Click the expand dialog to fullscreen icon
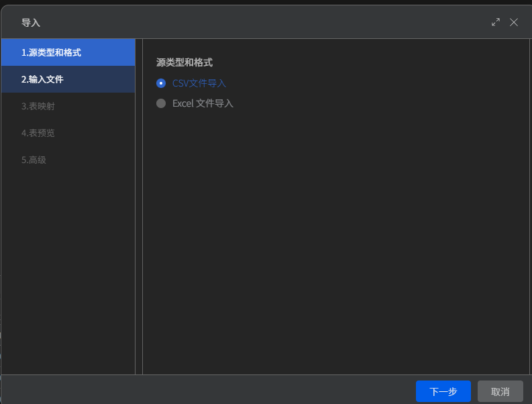 (x=496, y=22)
